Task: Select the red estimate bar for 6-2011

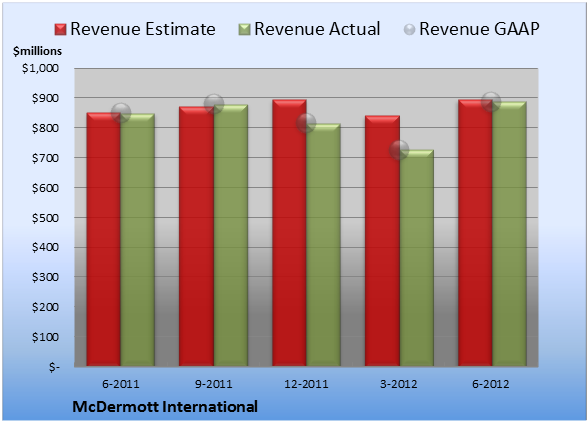Action: [x=104, y=239]
